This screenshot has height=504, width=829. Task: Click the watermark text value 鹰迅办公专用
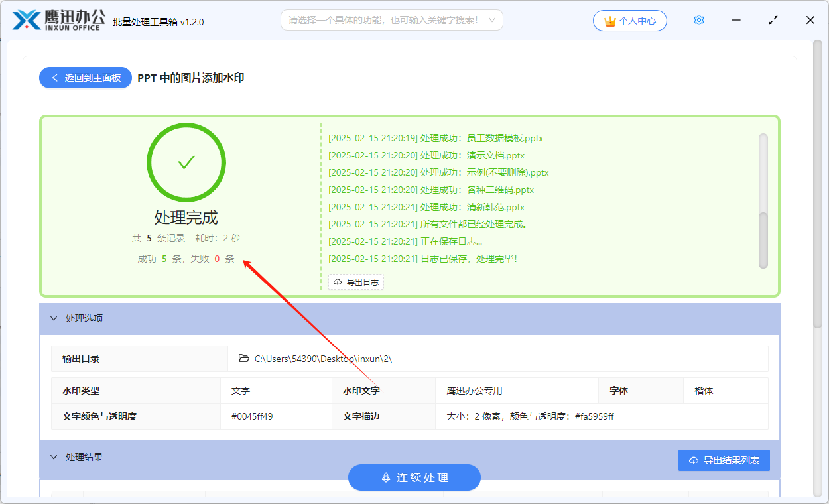475,391
